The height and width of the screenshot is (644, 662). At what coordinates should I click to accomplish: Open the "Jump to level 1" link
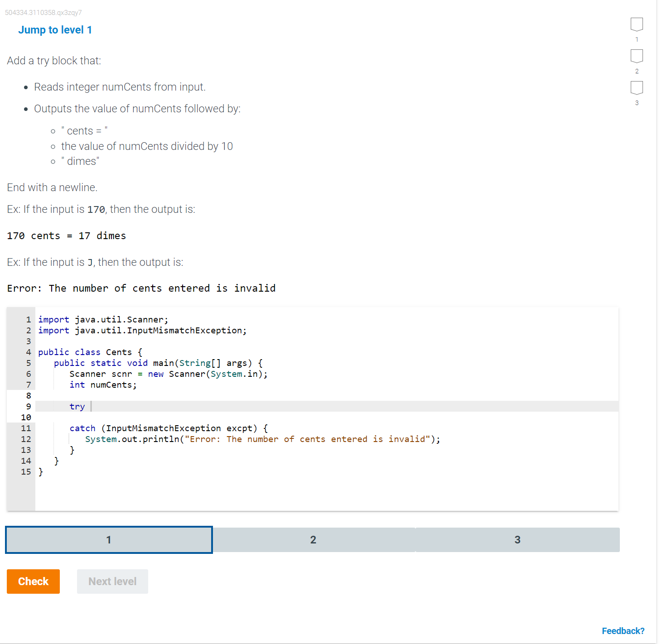click(x=55, y=29)
